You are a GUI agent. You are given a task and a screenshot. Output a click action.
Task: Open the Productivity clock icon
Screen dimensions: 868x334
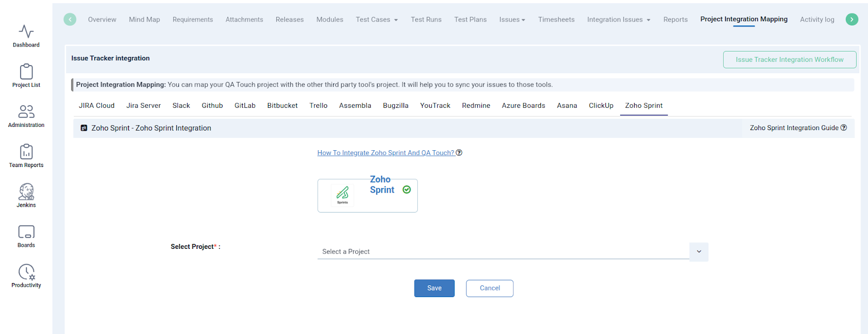(x=26, y=272)
